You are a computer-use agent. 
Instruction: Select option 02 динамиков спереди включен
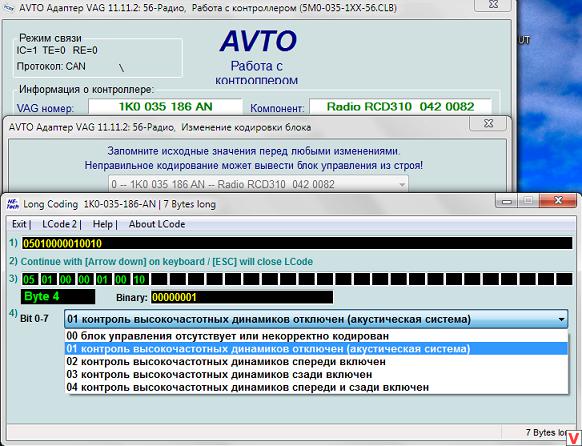point(316,361)
